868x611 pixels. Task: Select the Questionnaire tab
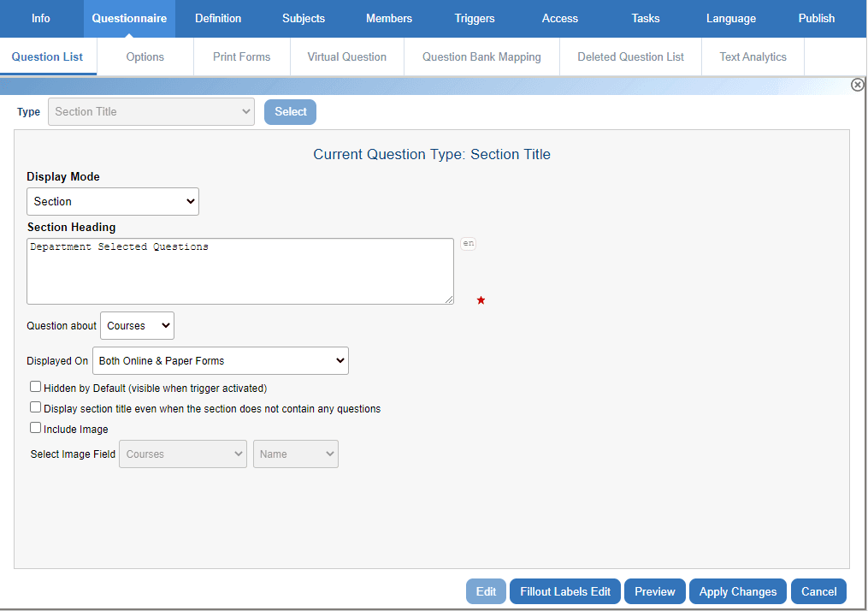click(129, 18)
